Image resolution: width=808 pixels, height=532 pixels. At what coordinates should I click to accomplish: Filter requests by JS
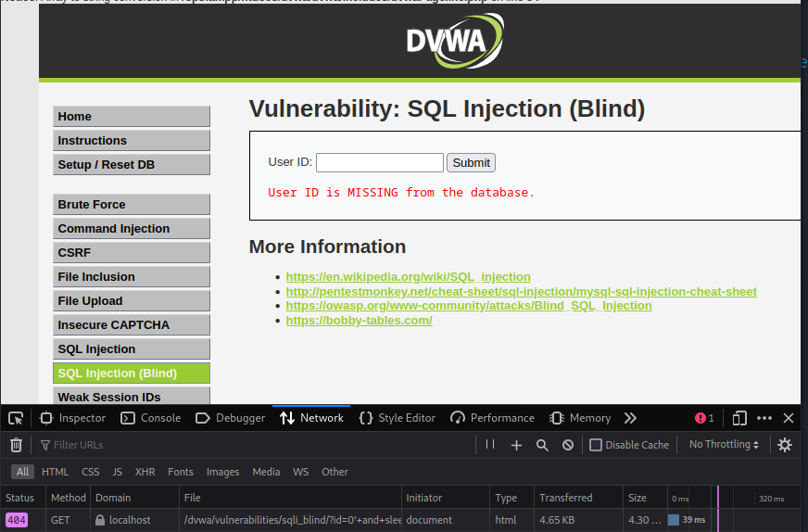coord(118,472)
